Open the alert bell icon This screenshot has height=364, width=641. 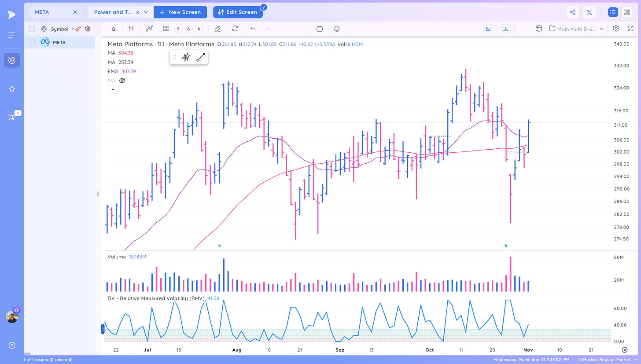[337, 29]
